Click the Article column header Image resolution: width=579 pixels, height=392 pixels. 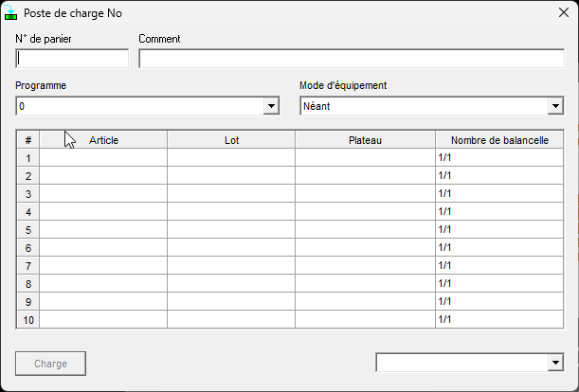pos(103,140)
